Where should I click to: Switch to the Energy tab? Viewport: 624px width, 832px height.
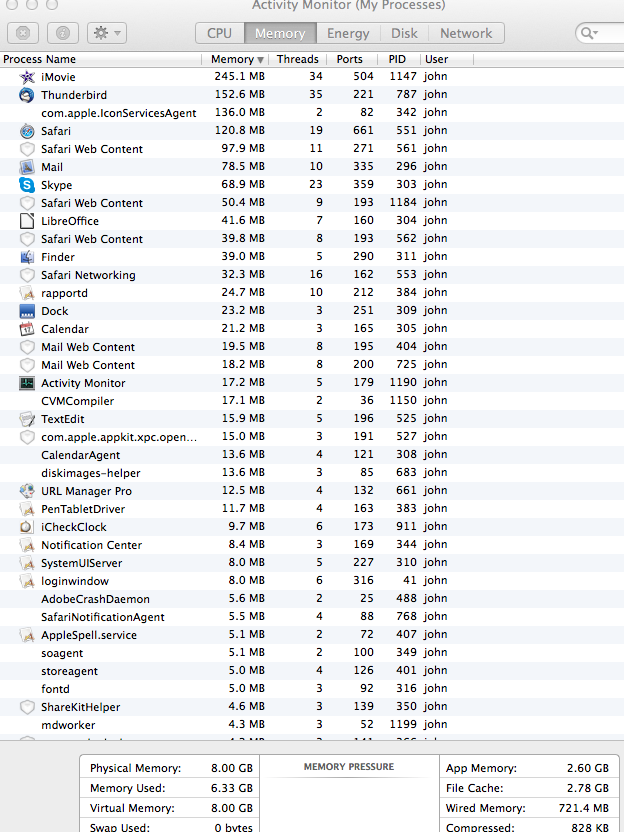point(348,33)
